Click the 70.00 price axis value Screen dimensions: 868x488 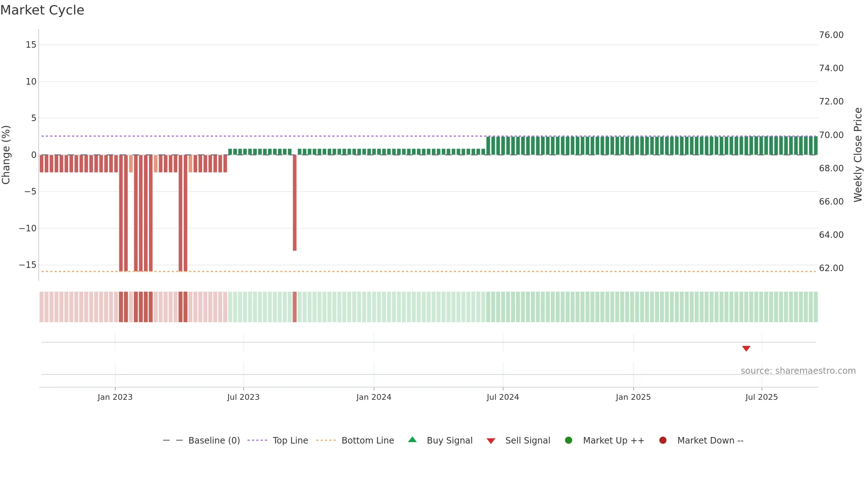[x=831, y=135]
